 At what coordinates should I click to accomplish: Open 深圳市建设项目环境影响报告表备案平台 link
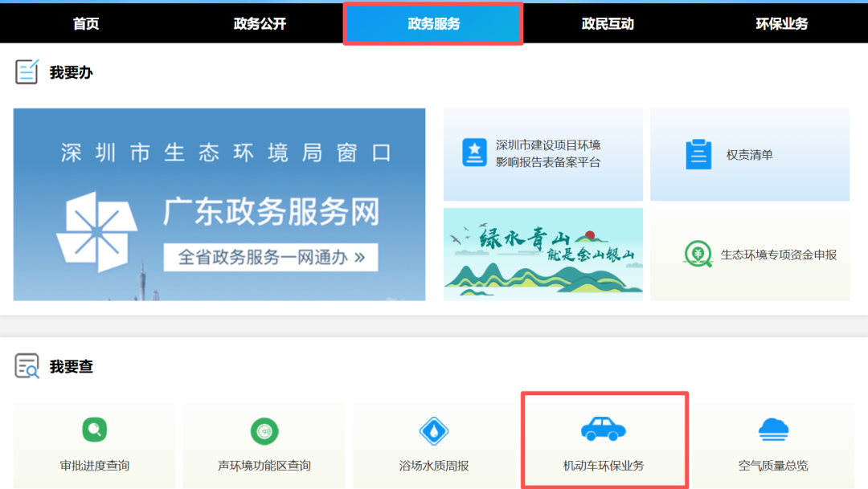547,154
